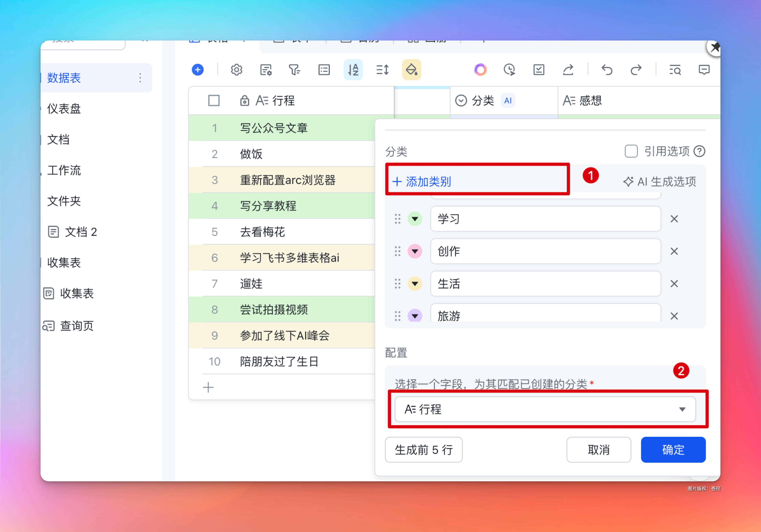Image resolution: width=761 pixels, height=532 pixels.
Task: Open field settings gear icon in toolbar
Action: coord(236,70)
